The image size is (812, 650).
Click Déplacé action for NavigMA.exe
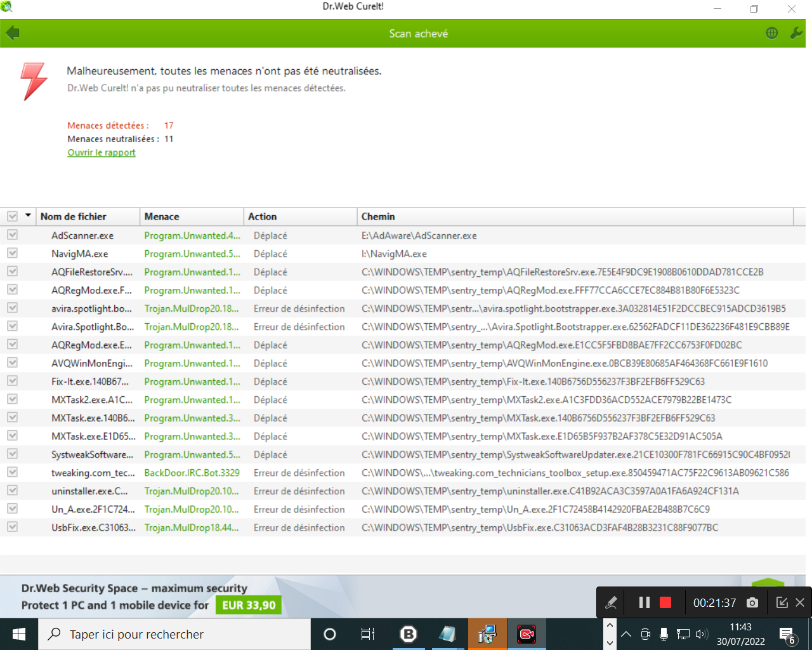(270, 254)
